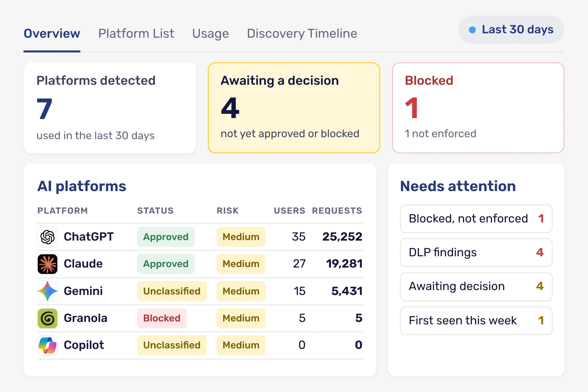Click the Medium risk badge for Granola

tap(241, 318)
